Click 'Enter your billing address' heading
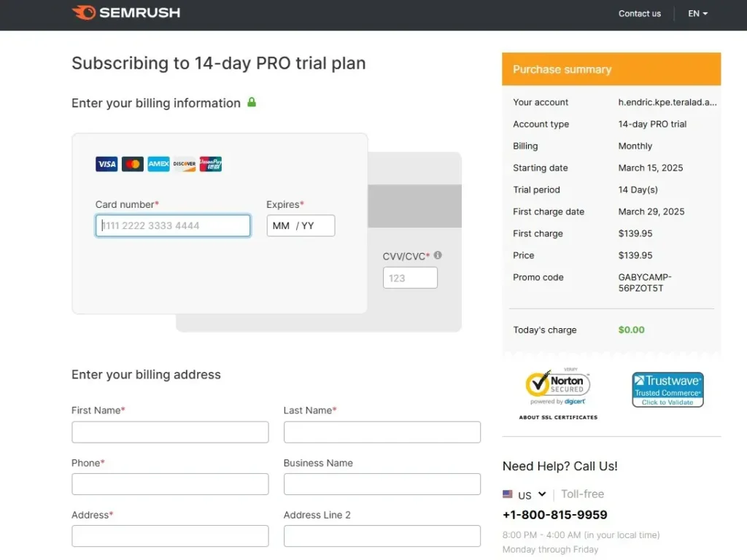 pos(146,374)
